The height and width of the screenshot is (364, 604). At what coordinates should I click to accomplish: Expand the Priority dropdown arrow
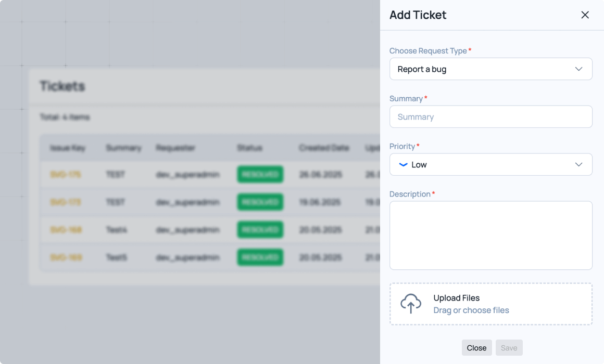click(578, 165)
